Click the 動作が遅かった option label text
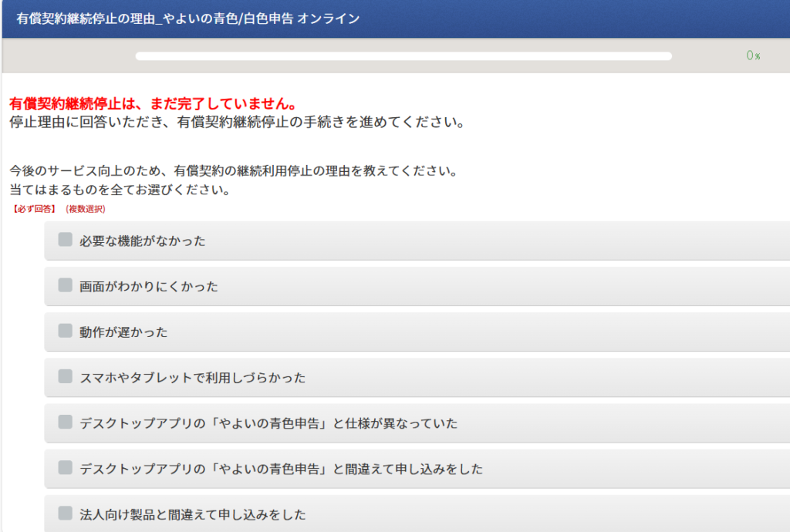790x532 pixels. pos(123,332)
